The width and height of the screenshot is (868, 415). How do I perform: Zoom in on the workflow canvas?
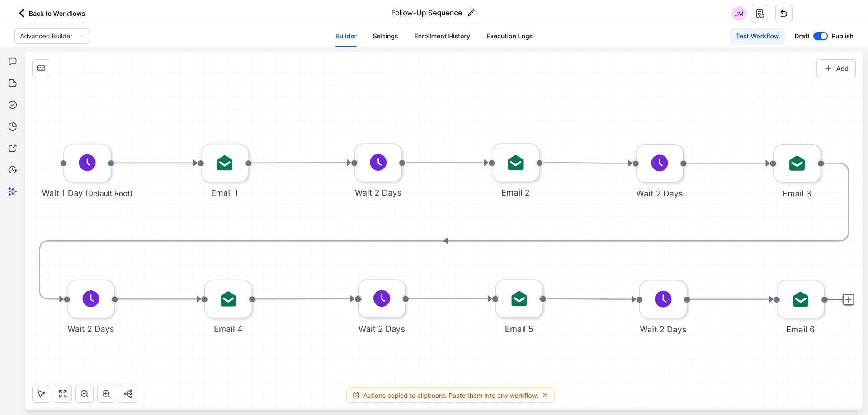[x=106, y=394]
